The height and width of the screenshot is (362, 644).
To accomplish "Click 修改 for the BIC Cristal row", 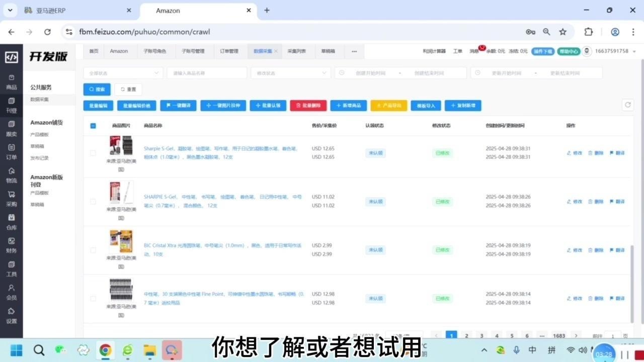I will pyautogui.click(x=575, y=250).
